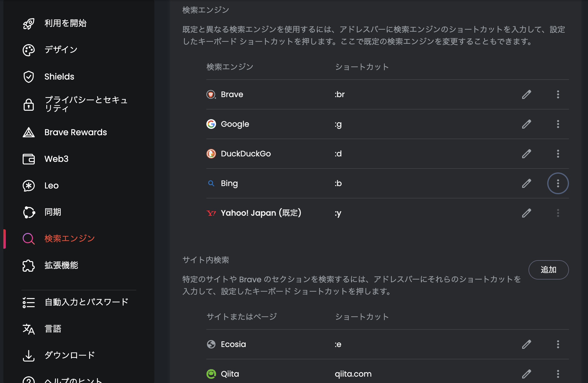Click the :g shortcut text
The image size is (588, 383).
point(338,124)
